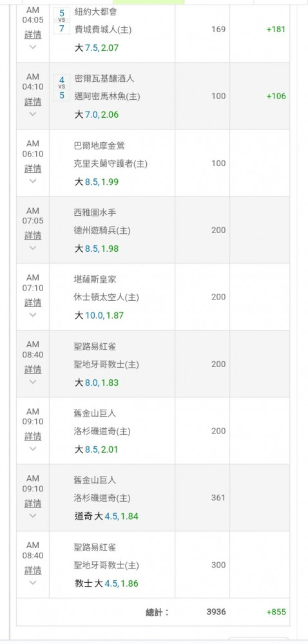Click the +181 winnings amount
The height and width of the screenshot is (644, 308).
pos(276,30)
